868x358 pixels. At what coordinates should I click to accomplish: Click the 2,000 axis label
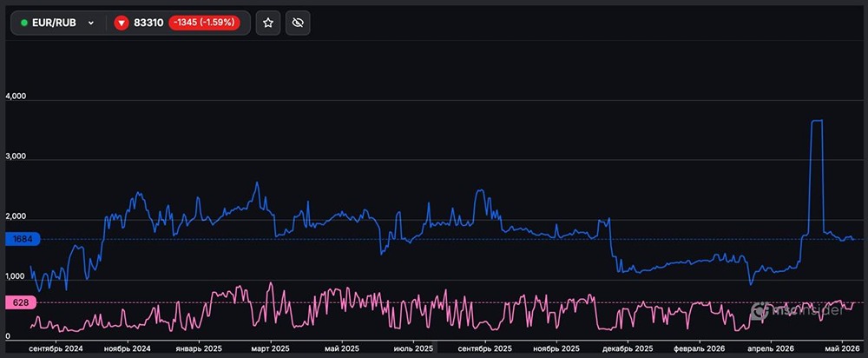click(x=16, y=216)
